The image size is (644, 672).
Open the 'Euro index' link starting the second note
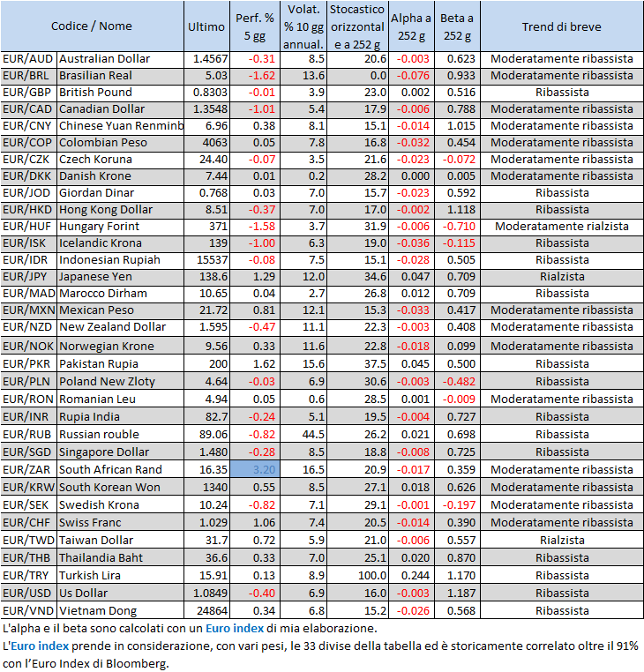pyautogui.click(x=40, y=646)
